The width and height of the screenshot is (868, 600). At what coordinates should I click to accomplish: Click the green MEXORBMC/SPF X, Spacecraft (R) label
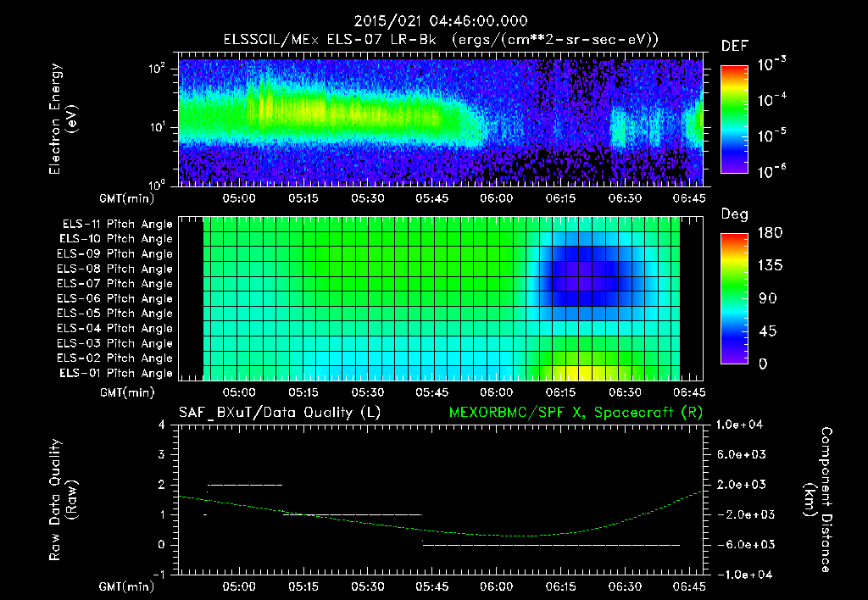[576, 413]
